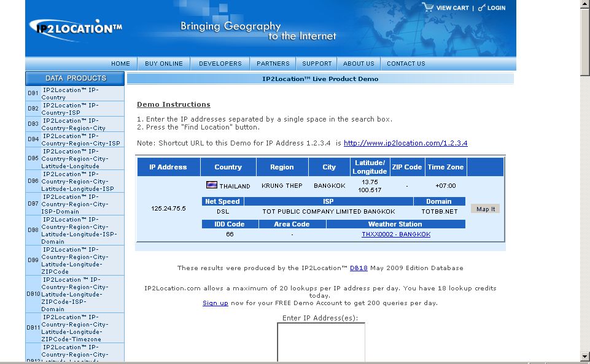The height and width of the screenshot is (364, 590).
Task: Select DB11 ZIPCode-Timezone product
Action: [x=75, y=328]
